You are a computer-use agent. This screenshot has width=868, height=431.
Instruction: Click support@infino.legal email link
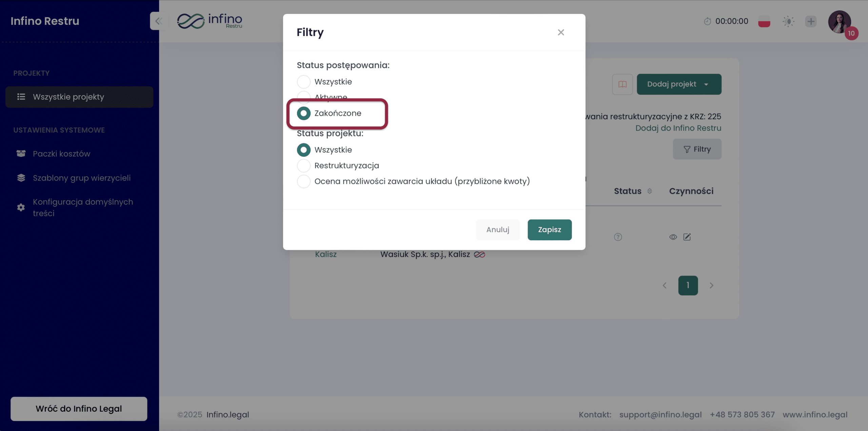coord(660,415)
